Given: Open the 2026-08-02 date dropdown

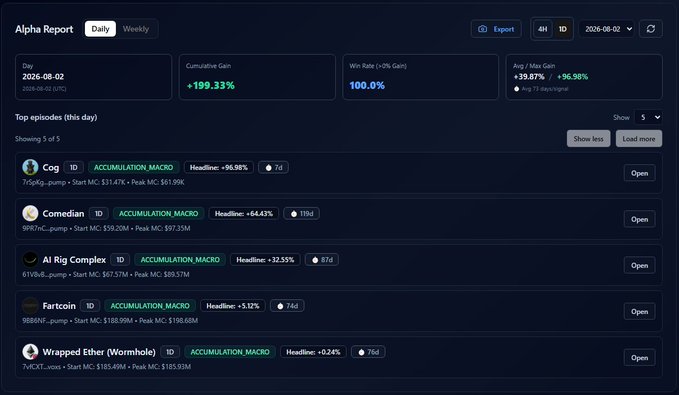Looking at the screenshot, I should point(607,29).
